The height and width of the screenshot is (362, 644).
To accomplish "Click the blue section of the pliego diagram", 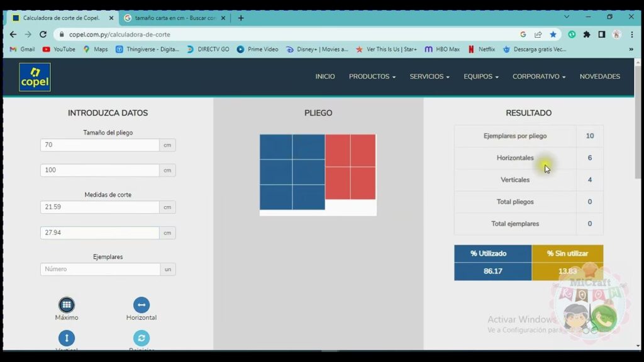I will pyautogui.click(x=292, y=172).
